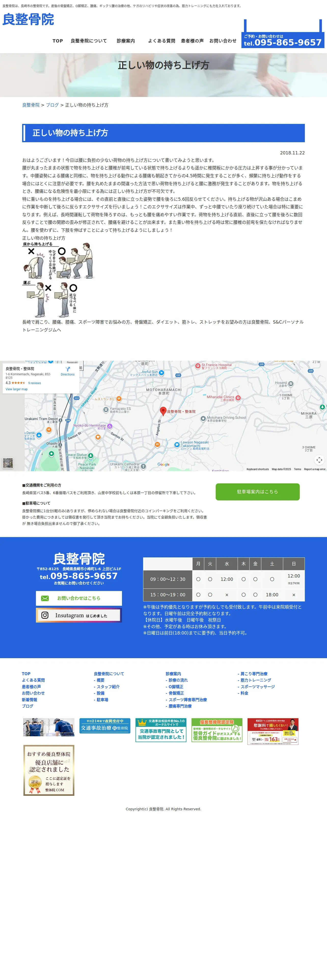327x980 pixels.
Task: Open the 優良整骨院認定院 green banner
Action: (x=217, y=730)
